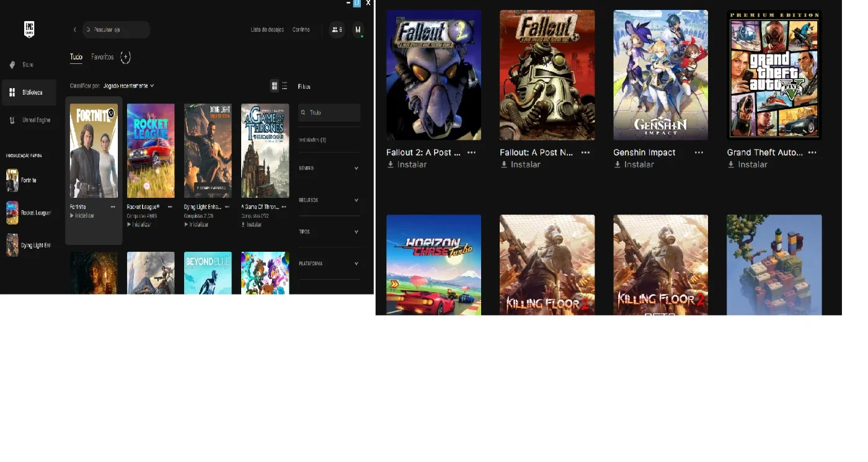Viewport: 868px width, 462px height.
Task: Open the LEGO Builder's Journey cover
Action: 774,265
